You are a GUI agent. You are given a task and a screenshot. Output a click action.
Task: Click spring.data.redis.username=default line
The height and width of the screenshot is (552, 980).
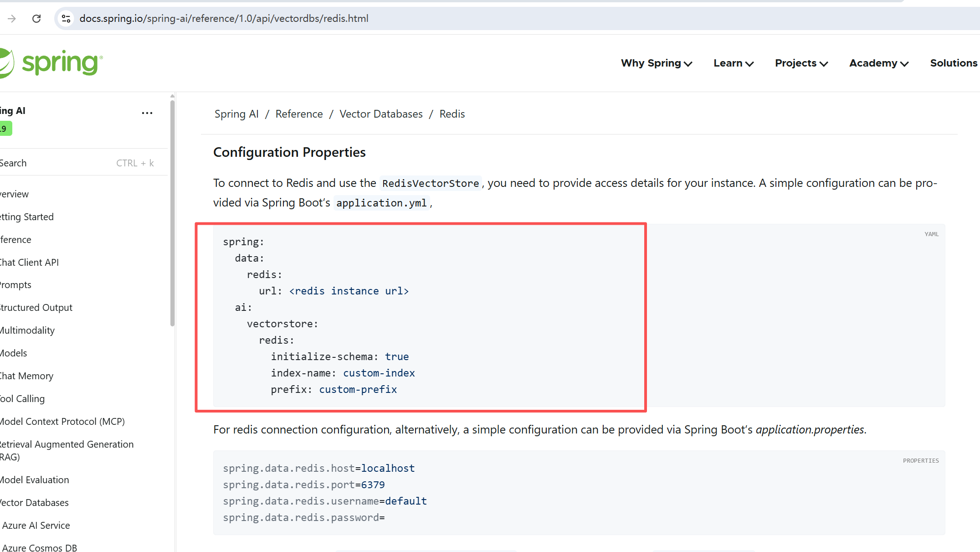coord(325,501)
